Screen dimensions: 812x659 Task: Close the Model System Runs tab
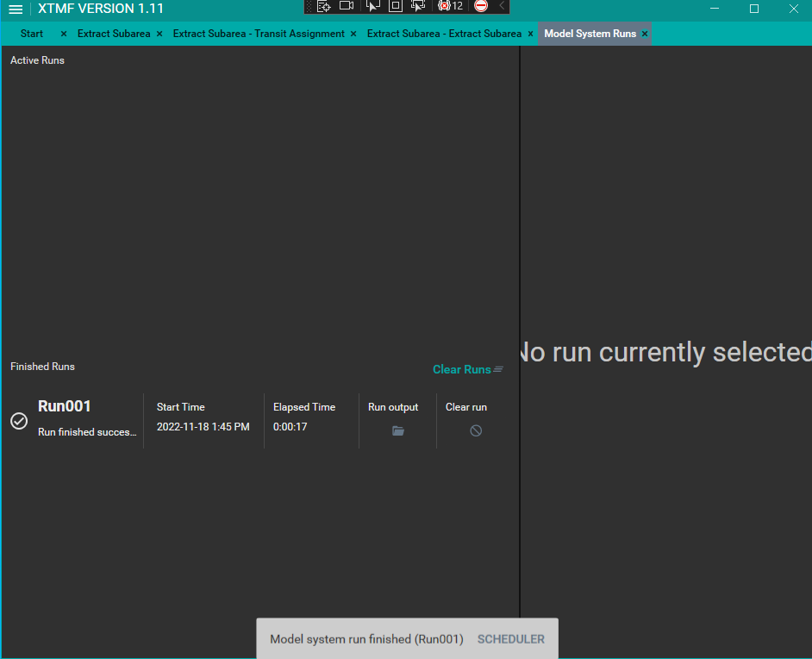tap(645, 34)
